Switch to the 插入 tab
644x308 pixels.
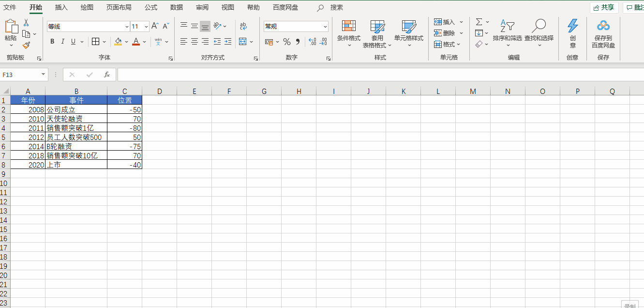click(x=61, y=7)
